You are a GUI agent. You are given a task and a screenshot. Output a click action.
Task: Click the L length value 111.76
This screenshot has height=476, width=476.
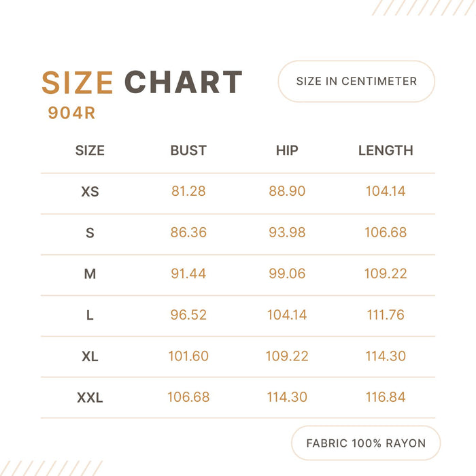pos(386,315)
